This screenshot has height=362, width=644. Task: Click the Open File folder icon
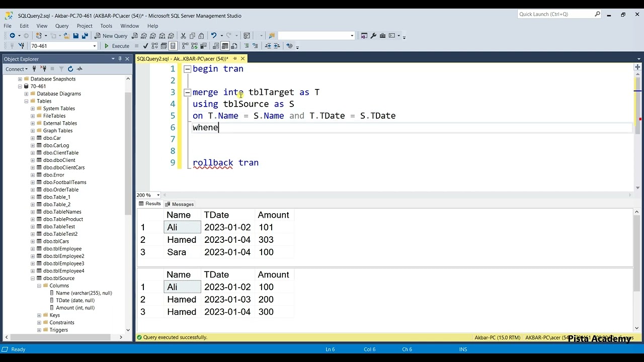(x=66, y=36)
